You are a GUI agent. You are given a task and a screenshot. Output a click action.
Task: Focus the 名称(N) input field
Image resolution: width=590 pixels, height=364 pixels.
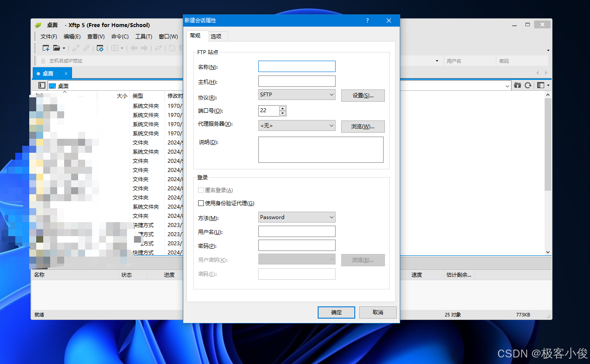click(297, 66)
